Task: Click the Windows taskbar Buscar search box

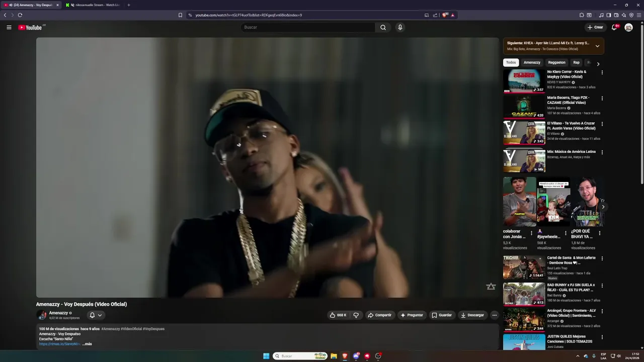Action: 300,356
